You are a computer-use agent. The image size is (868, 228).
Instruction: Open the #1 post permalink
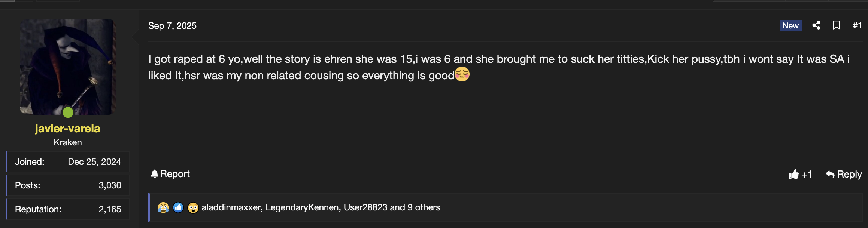pos(857,25)
